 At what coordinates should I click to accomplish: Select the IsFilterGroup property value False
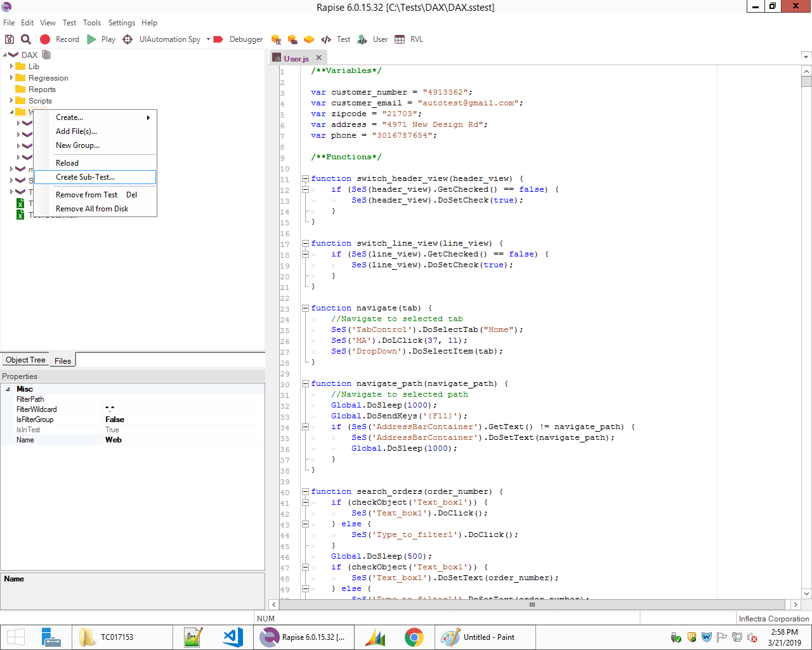tap(184, 420)
